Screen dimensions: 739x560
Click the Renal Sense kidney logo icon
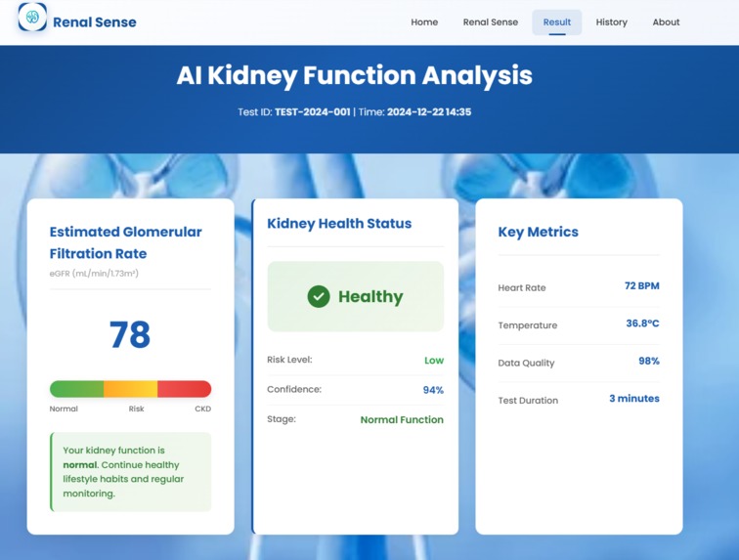[32, 17]
